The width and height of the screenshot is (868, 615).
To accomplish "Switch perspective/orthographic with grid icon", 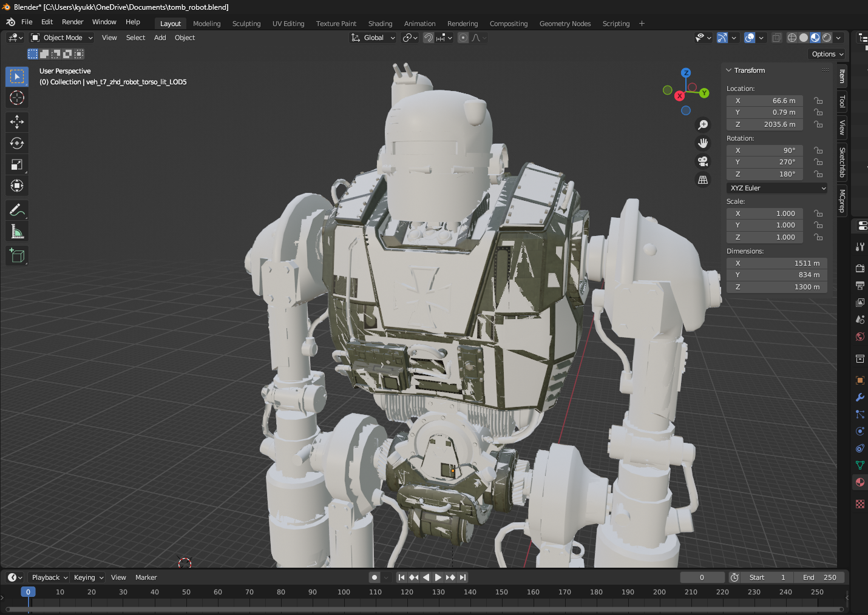I will pos(703,180).
